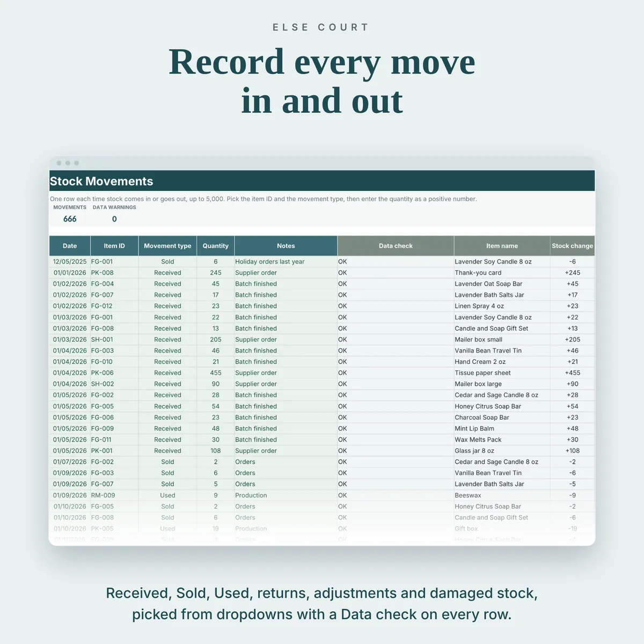Viewport: 644px width, 644px height.
Task: Select the Notes column header
Action: [286, 246]
